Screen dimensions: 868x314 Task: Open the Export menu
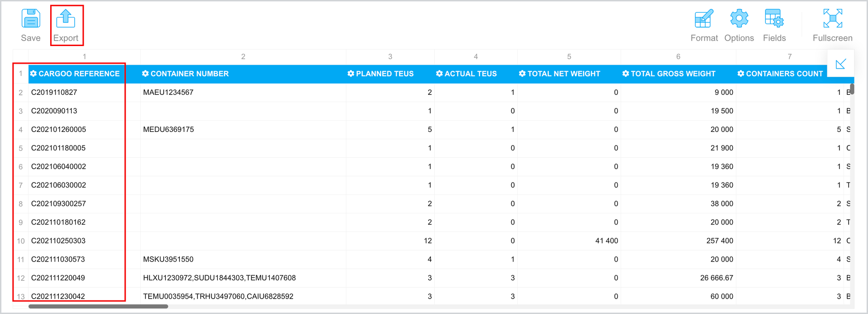pyautogui.click(x=66, y=25)
